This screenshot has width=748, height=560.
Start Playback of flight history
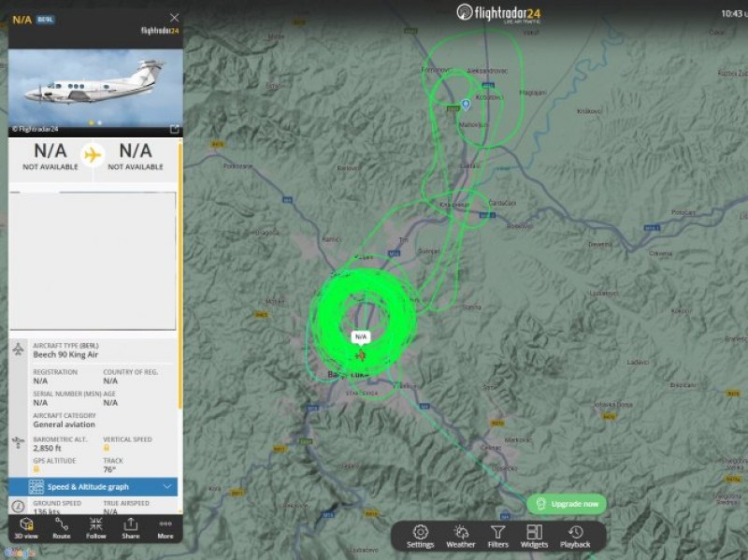point(575,536)
